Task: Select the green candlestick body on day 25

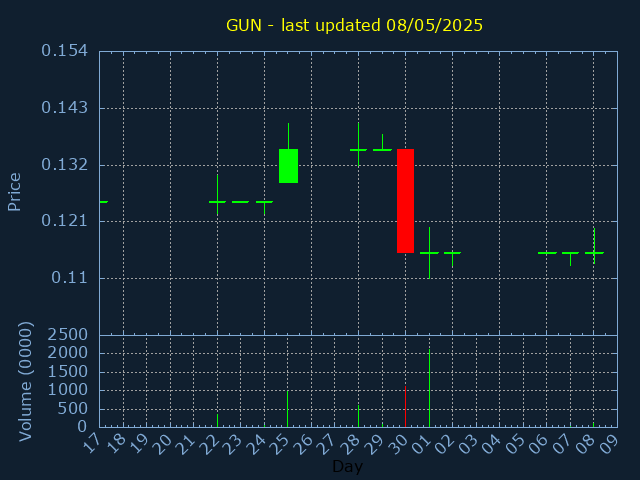Action: [288, 166]
